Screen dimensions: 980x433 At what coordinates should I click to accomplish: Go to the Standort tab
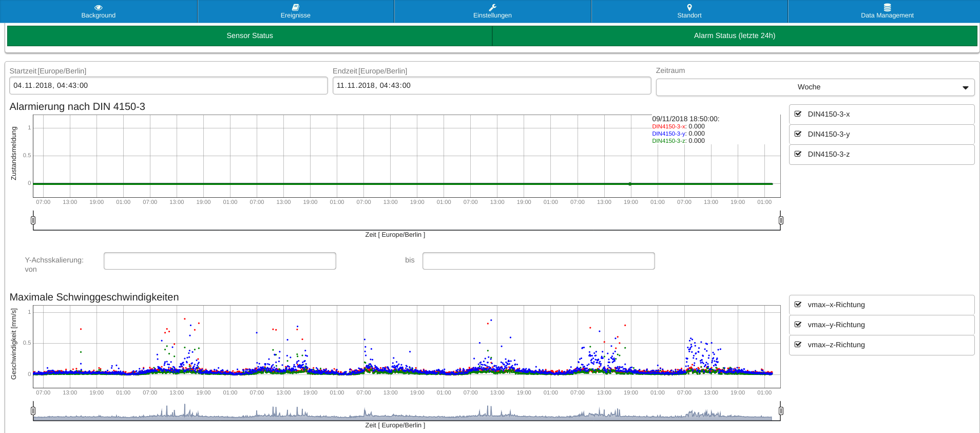click(689, 11)
